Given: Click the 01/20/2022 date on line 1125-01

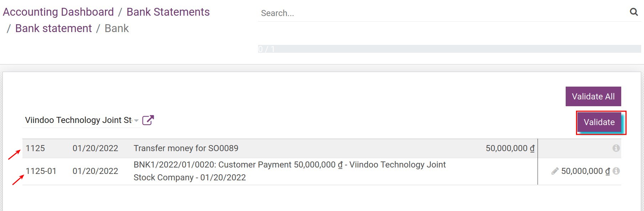Looking at the screenshot, I should click(95, 171).
